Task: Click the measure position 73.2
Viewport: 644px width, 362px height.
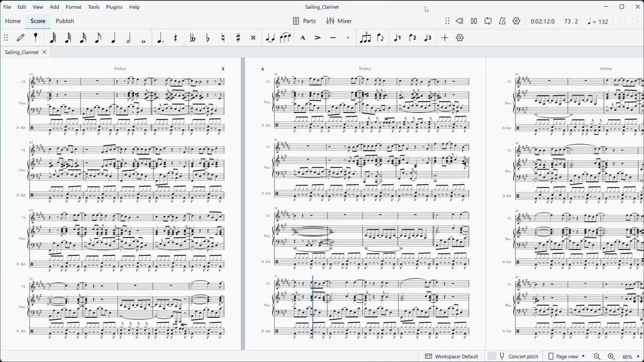Action: [571, 21]
